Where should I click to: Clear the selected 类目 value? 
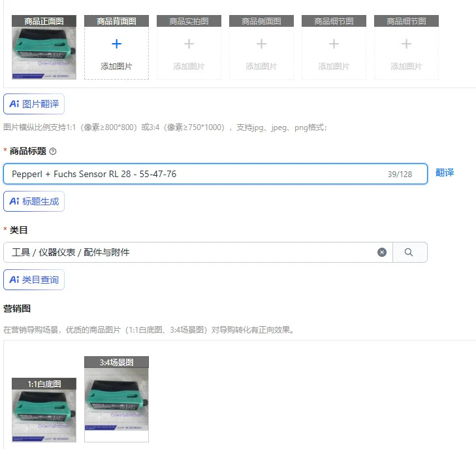382,252
